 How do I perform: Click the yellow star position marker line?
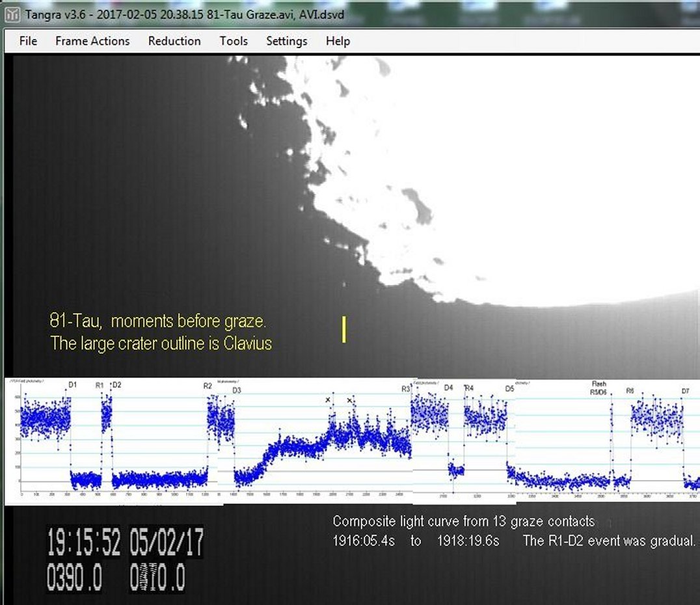pyautogui.click(x=343, y=329)
